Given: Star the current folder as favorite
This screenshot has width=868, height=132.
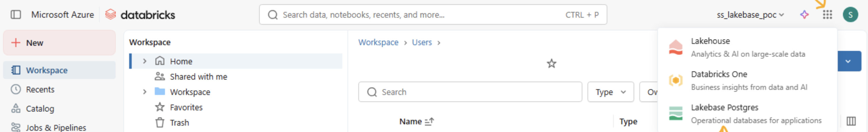Looking at the screenshot, I should coord(551,63).
